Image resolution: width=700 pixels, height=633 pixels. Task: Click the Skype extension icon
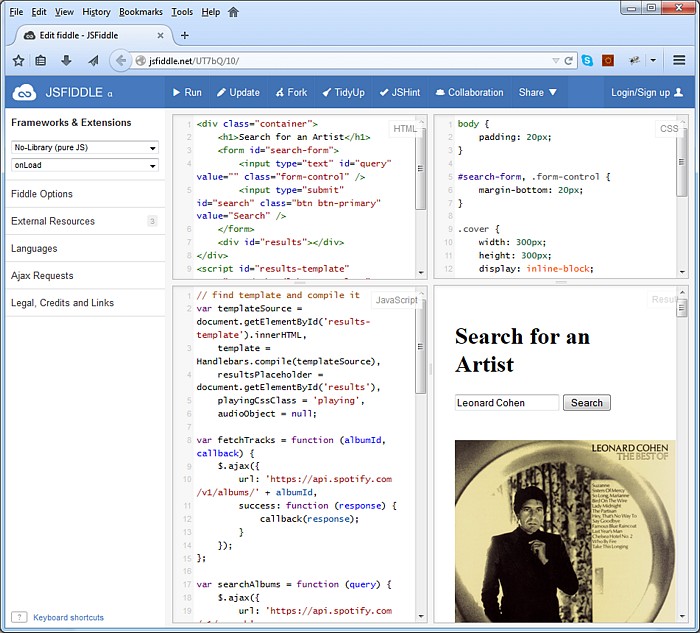pos(587,60)
